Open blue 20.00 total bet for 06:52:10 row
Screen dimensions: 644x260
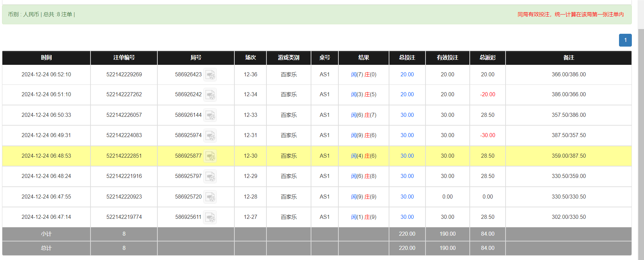point(407,75)
